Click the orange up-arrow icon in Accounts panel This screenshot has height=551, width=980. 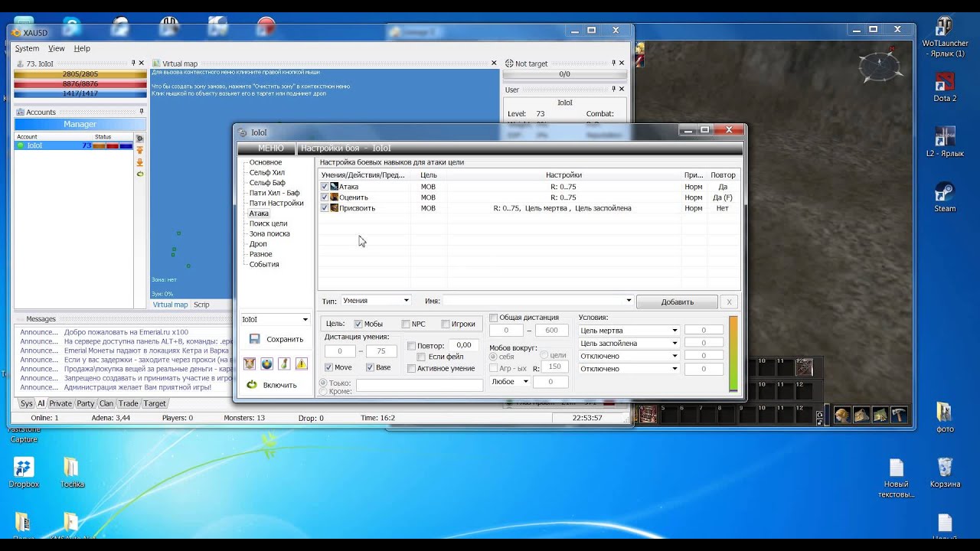pyautogui.click(x=139, y=150)
